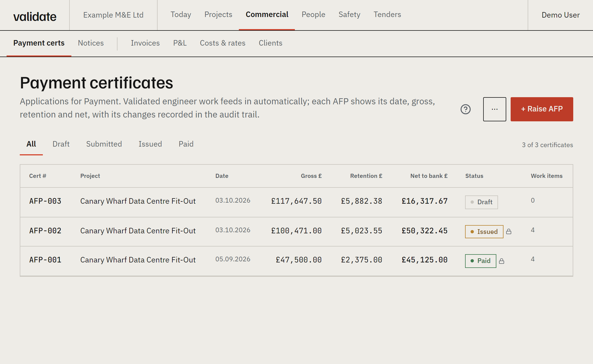Go to the Today section
Screen dimensions: 593x364
[x=181, y=15]
